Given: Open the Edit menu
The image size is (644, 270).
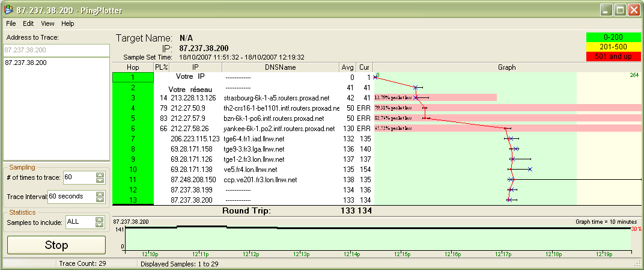Looking at the screenshot, I should 28,23.
